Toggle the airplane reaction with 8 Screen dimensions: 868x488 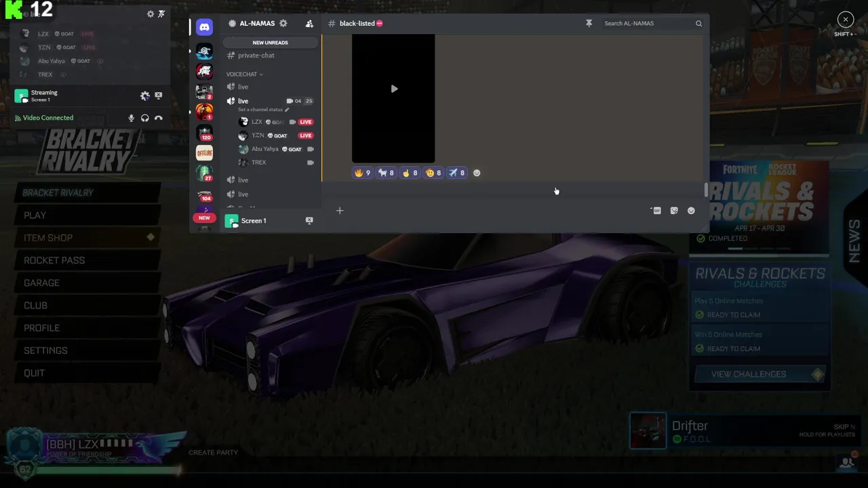pos(456,173)
